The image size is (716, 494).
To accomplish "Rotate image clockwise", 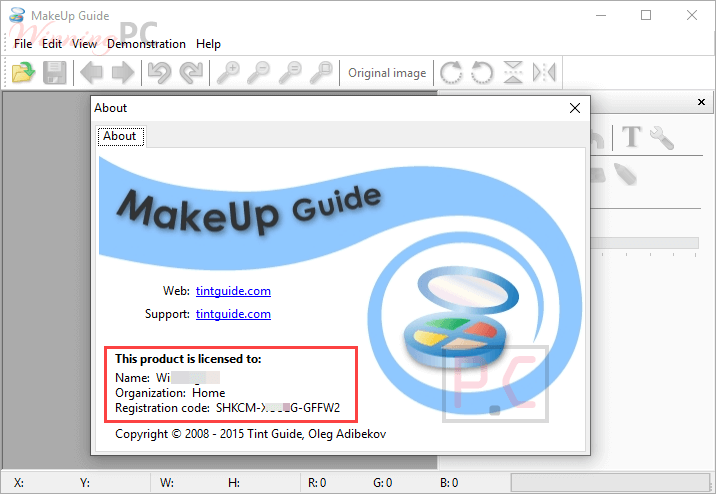I will click(451, 73).
